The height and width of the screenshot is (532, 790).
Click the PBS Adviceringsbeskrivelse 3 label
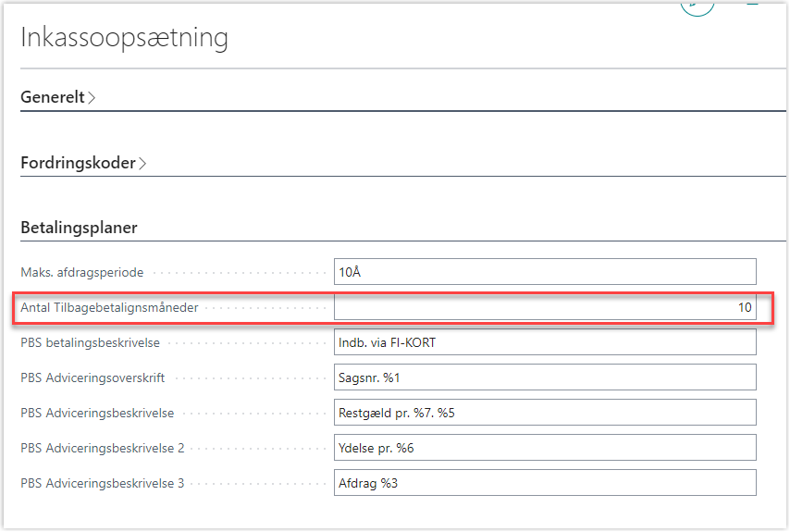pyautogui.click(x=103, y=483)
